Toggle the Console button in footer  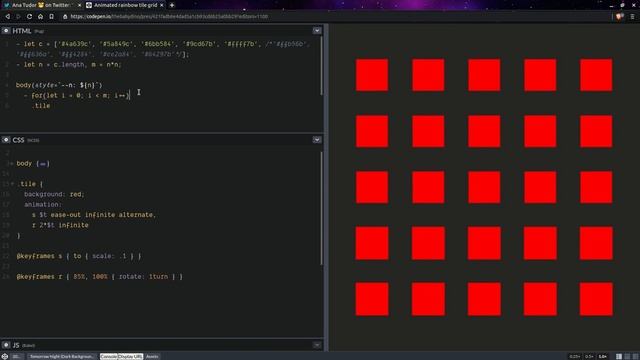(109, 356)
